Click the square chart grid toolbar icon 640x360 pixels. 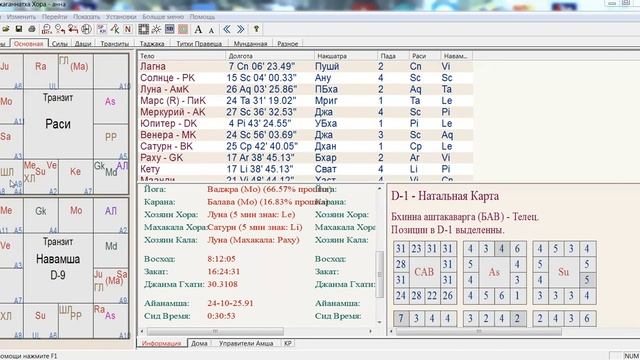[143, 29]
